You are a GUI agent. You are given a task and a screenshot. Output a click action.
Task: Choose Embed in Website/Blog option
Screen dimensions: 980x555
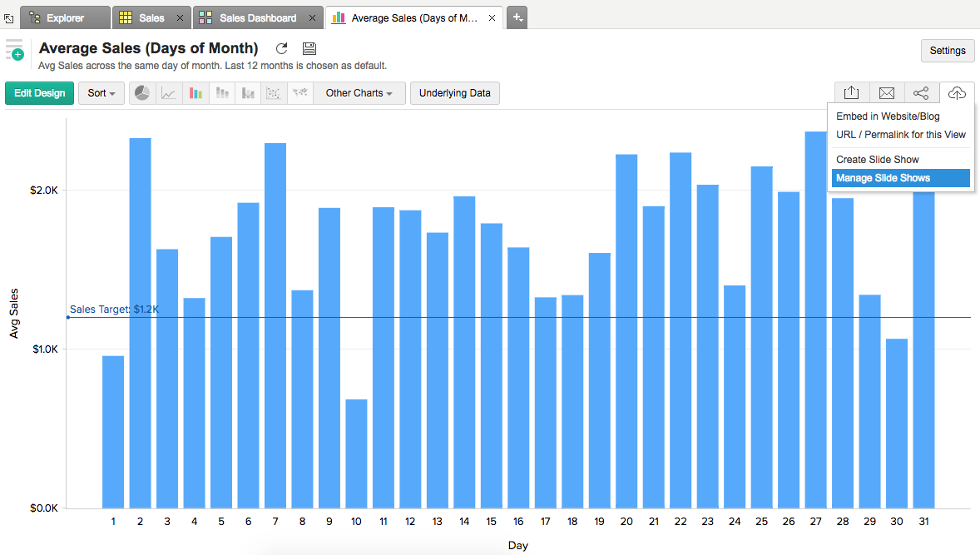[888, 116]
